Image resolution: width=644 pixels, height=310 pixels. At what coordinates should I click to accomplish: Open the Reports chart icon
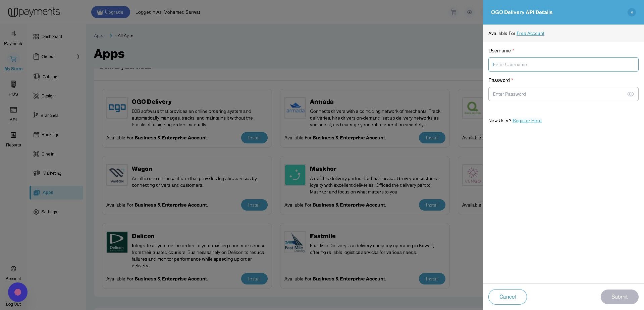click(13, 135)
